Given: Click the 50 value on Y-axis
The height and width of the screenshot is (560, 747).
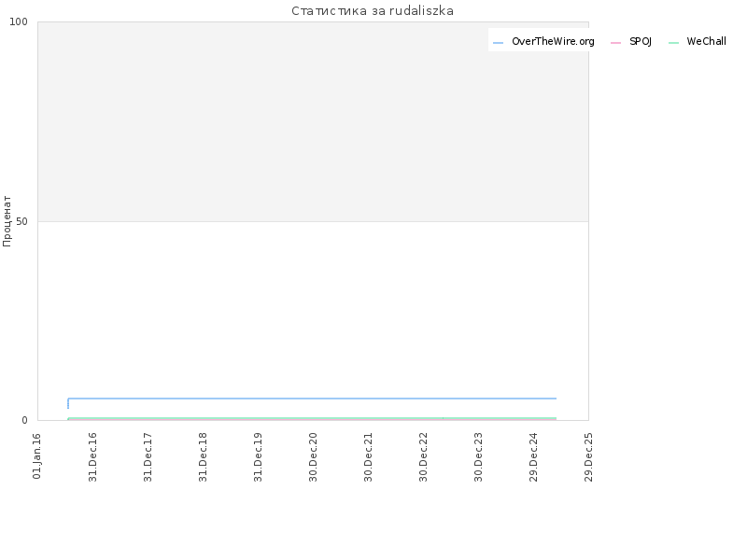Looking at the screenshot, I should (x=21, y=221).
